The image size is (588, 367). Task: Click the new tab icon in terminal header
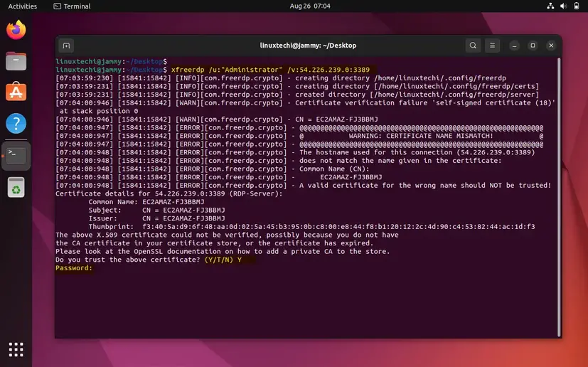pyautogui.click(x=66, y=46)
